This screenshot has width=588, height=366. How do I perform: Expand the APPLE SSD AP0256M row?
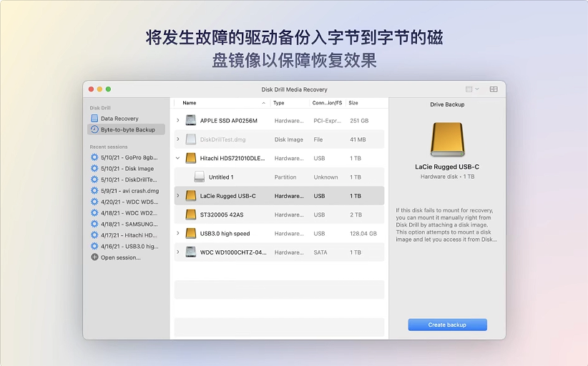coord(178,121)
